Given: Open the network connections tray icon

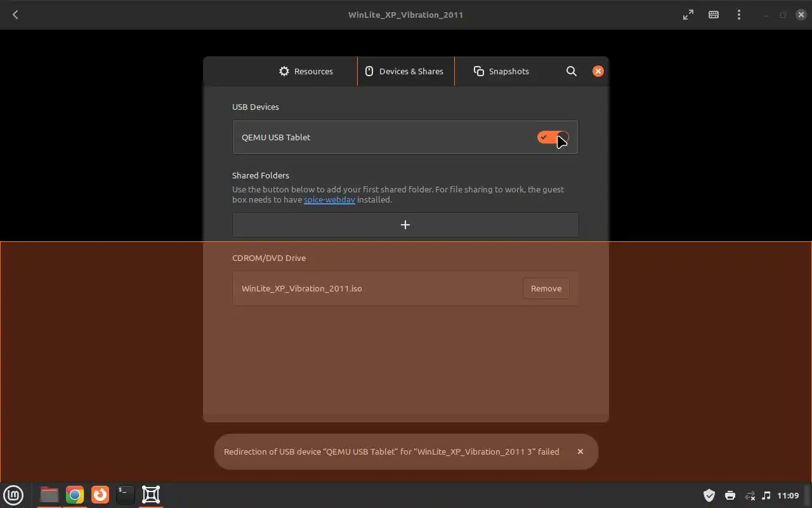Looking at the screenshot, I should 750,495.
